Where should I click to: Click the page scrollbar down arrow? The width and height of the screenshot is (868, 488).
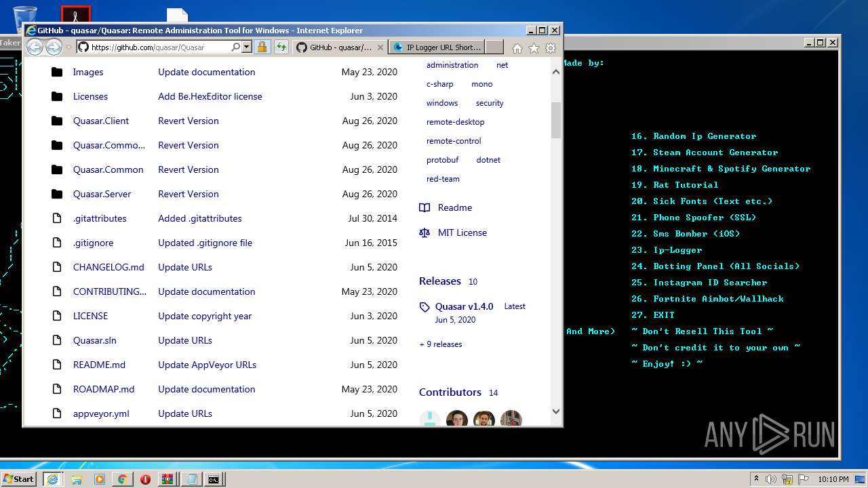(x=556, y=411)
